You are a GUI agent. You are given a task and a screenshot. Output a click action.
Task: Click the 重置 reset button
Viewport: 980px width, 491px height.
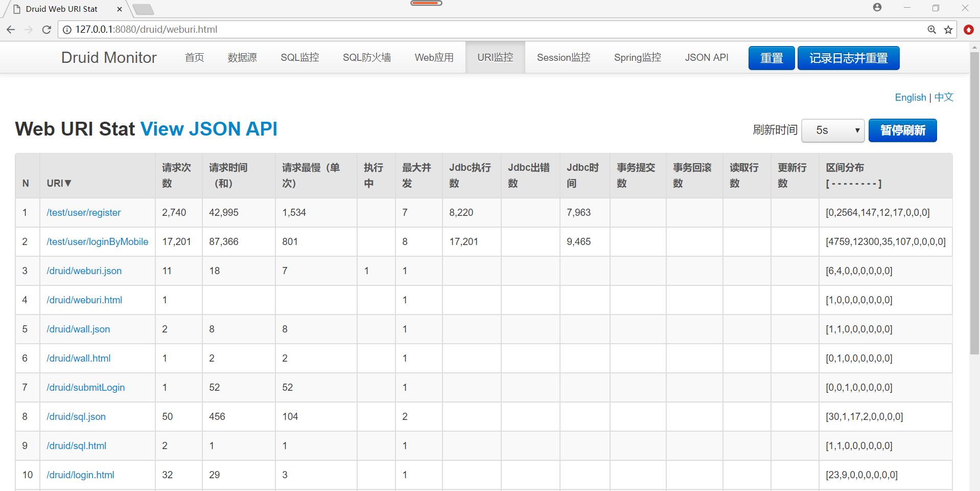tap(772, 58)
